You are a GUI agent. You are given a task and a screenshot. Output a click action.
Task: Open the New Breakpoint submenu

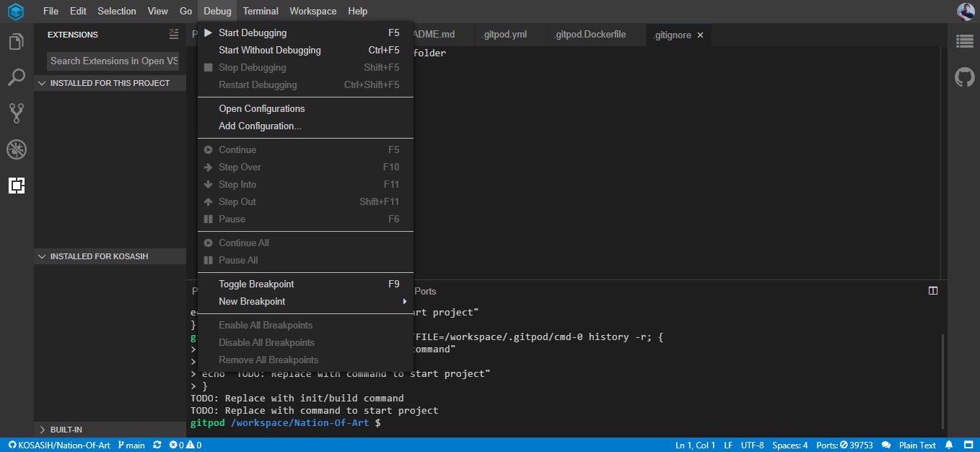(x=305, y=301)
